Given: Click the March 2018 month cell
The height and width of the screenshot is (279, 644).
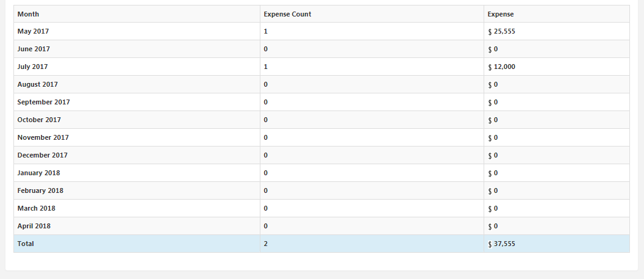Looking at the screenshot, I should click(36, 208).
